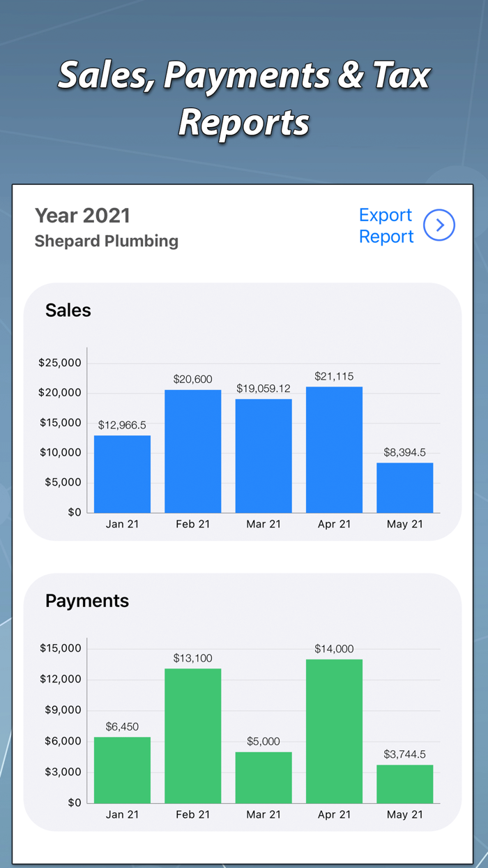Tap the Export Report link
Screen dimensions: 488x868
click(x=386, y=225)
